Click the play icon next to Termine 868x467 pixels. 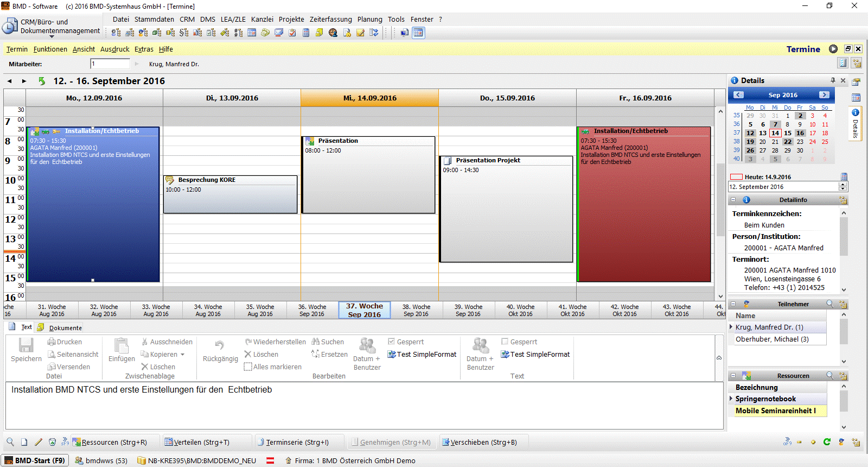click(833, 49)
